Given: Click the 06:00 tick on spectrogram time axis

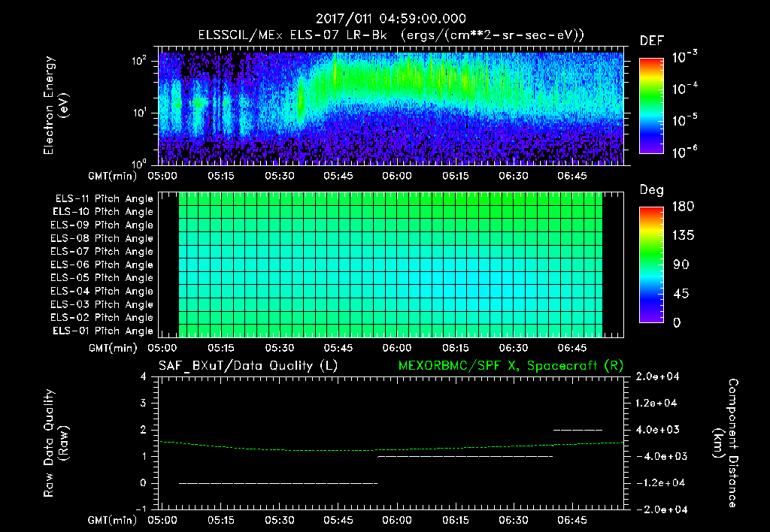Looking at the screenshot, I should (x=397, y=176).
